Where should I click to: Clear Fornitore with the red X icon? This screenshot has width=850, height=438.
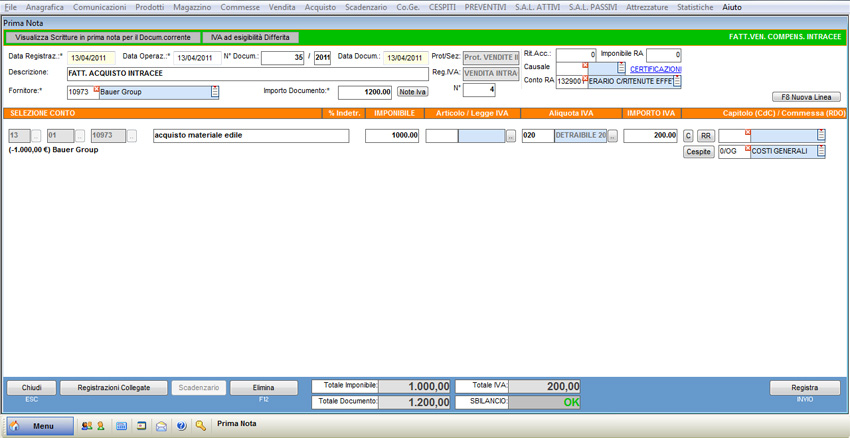point(96,90)
